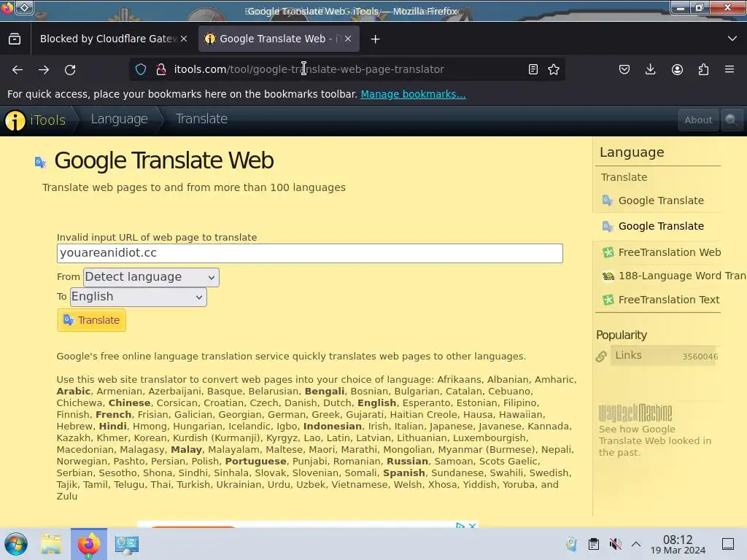Click the Firefox taskbar icon
747x560 pixels.
coord(89,544)
